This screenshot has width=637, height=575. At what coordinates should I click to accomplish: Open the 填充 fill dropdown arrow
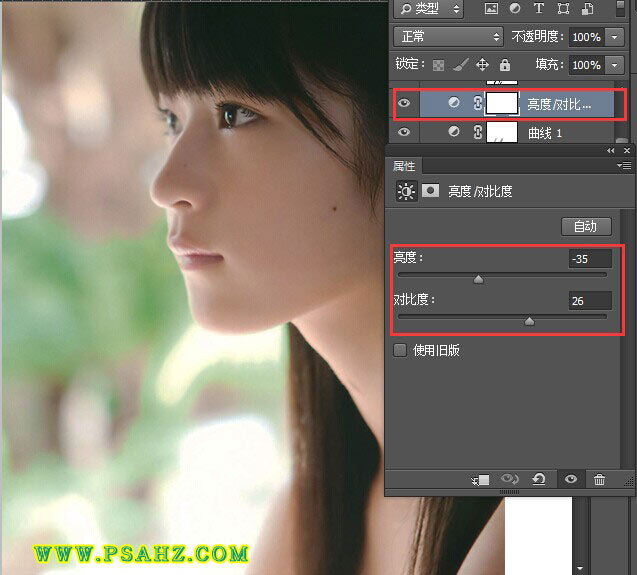tap(613, 65)
